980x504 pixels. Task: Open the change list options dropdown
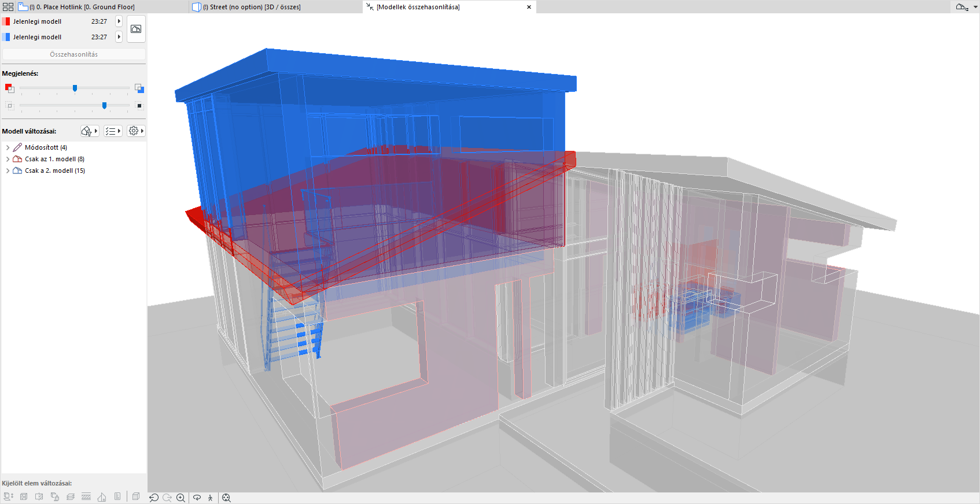113,131
